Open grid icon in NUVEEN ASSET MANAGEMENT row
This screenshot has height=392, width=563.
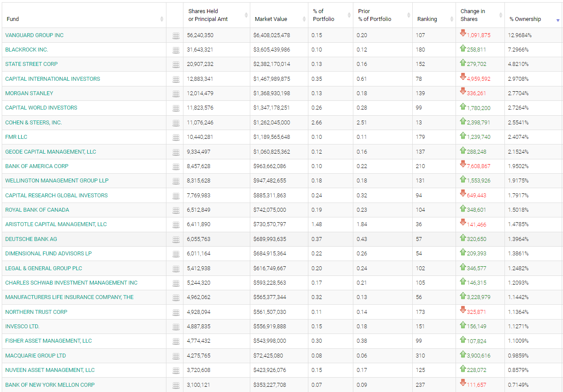coord(176,371)
